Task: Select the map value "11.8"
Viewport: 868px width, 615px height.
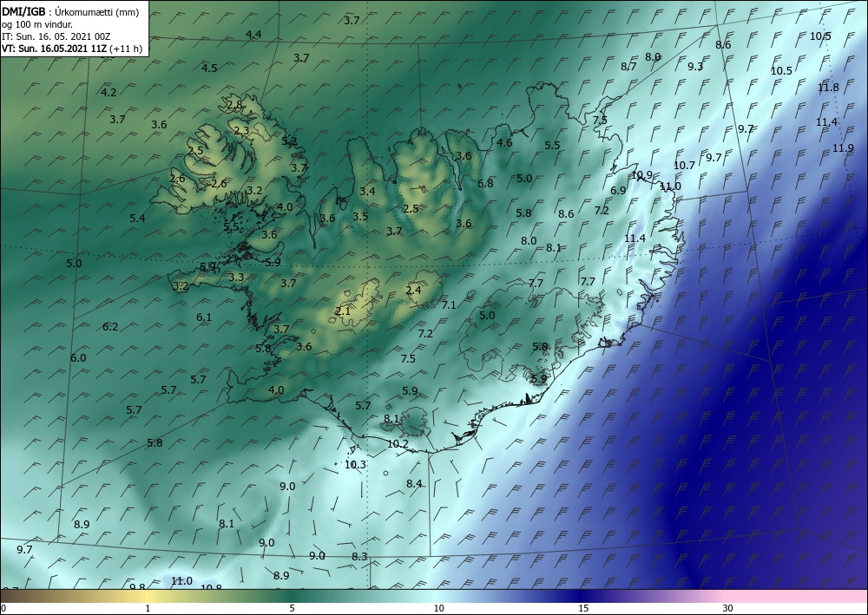Action: click(x=828, y=88)
